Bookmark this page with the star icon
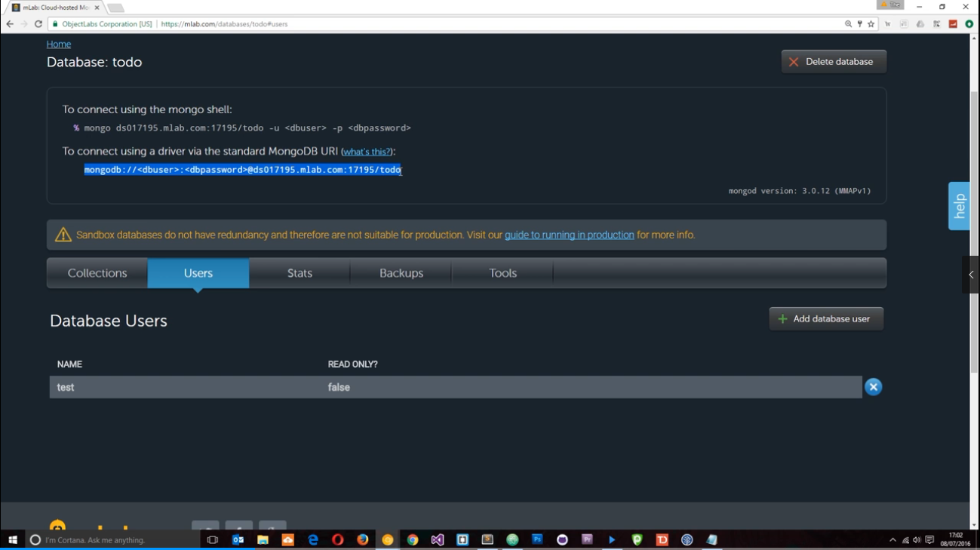980x550 pixels. point(871,24)
